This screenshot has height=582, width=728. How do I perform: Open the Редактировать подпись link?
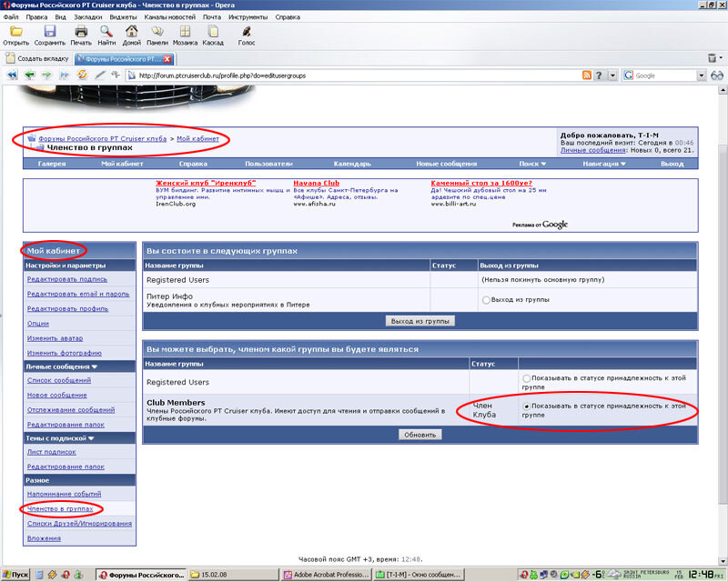click(67, 279)
